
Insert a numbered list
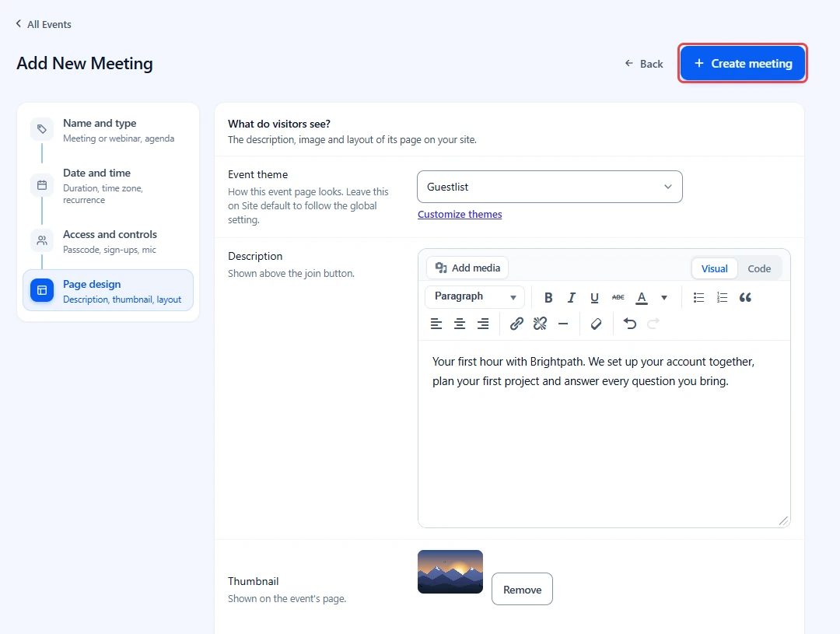pyautogui.click(x=722, y=297)
